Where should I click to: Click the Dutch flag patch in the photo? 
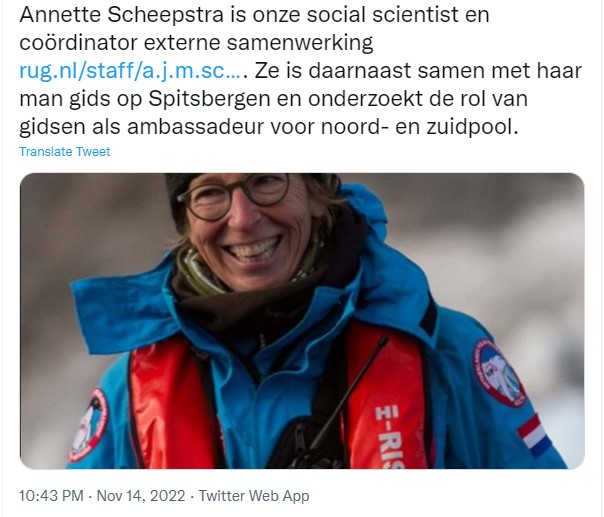[535, 435]
